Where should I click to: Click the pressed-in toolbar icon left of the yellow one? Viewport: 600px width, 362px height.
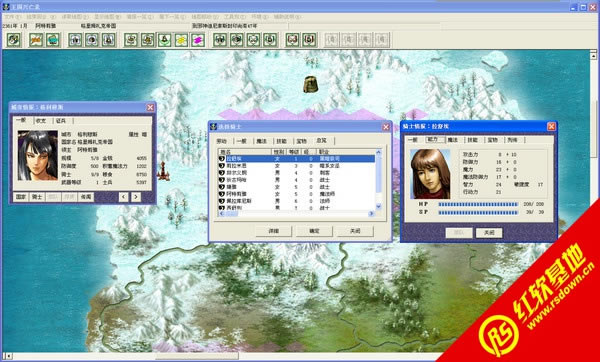[x=165, y=40]
